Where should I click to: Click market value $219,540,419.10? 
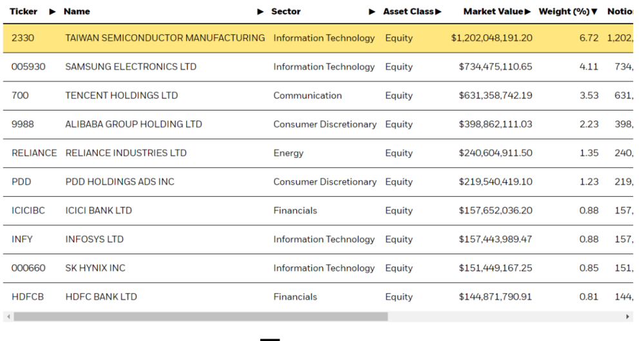[495, 181]
